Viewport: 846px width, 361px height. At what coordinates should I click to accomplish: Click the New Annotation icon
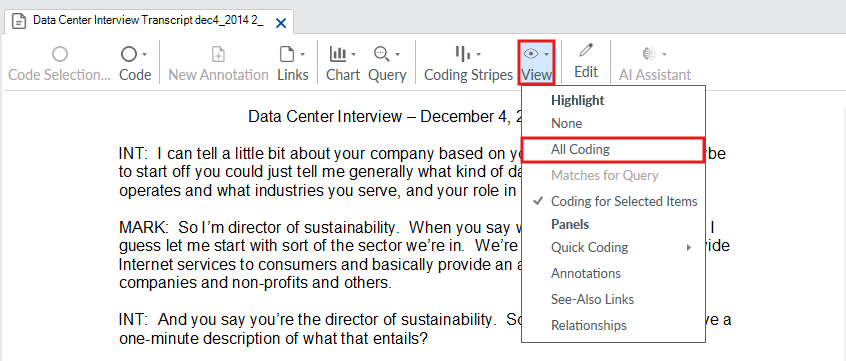pyautogui.click(x=218, y=54)
